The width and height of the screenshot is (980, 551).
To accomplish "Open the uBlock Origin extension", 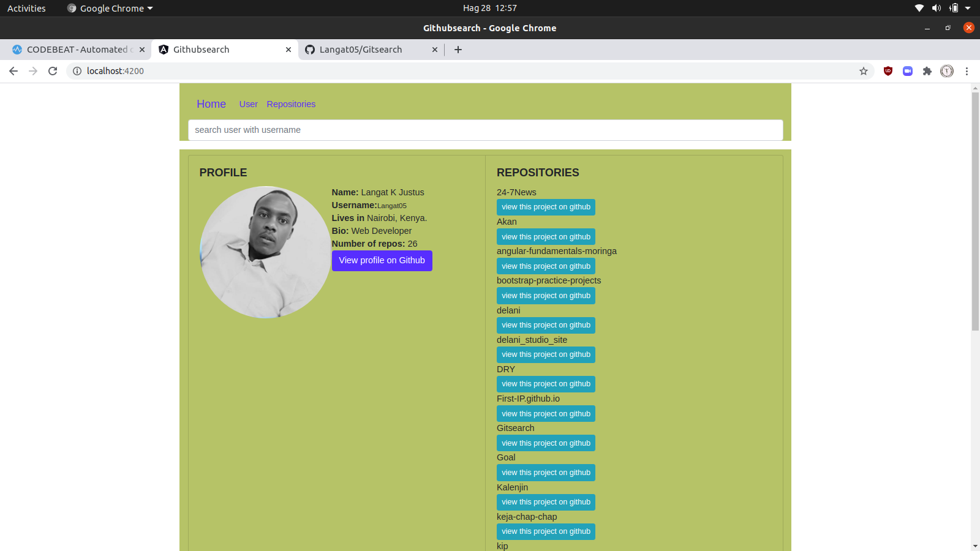I will point(888,71).
